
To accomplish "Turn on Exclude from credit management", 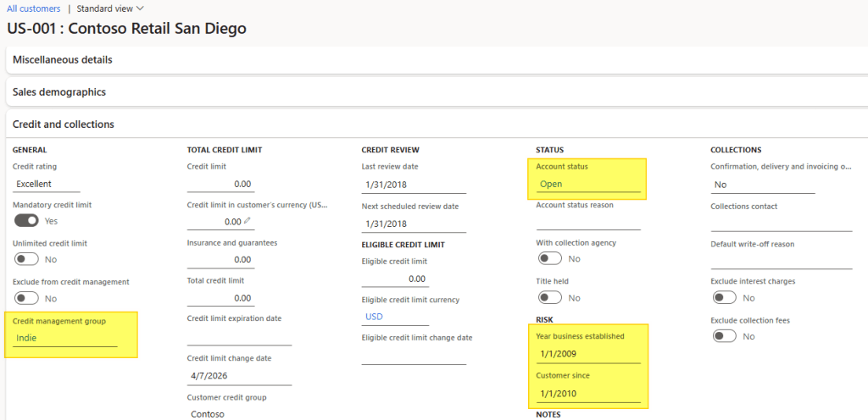I will pos(26,298).
